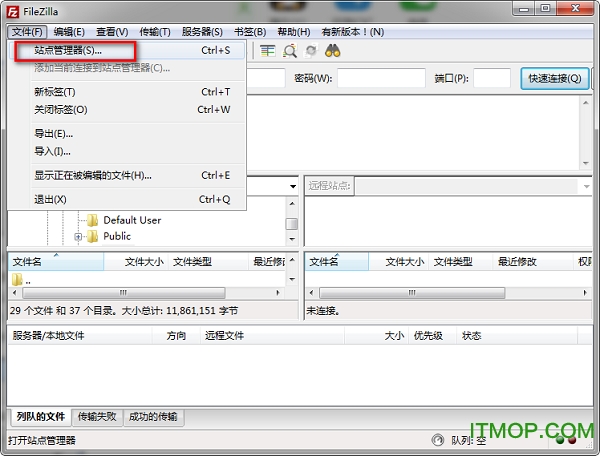Open 站点管理器(S) from the File menu
This screenshot has height=456, width=600.
tap(126, 50)
